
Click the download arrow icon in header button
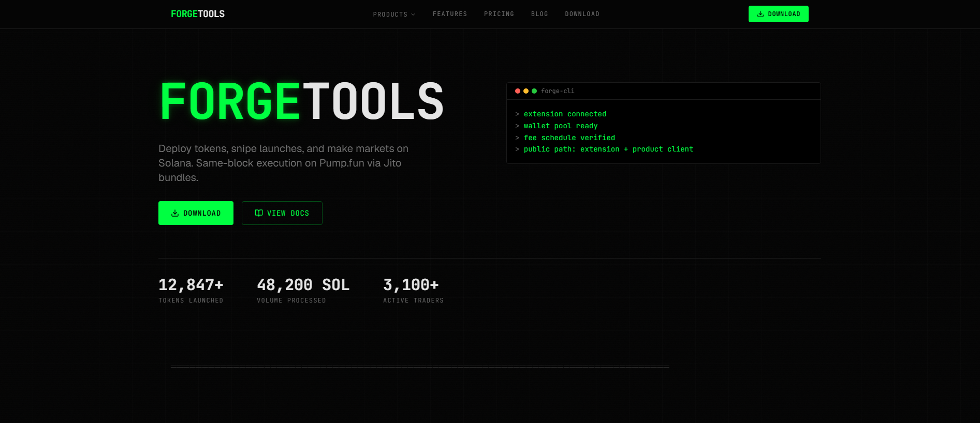click(760, 14)
